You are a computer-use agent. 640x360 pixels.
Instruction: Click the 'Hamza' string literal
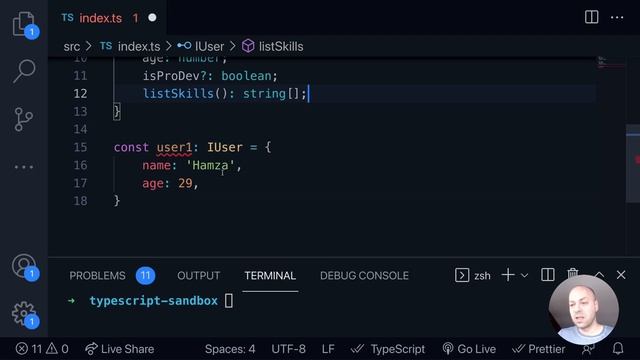(x=210, y=165)
